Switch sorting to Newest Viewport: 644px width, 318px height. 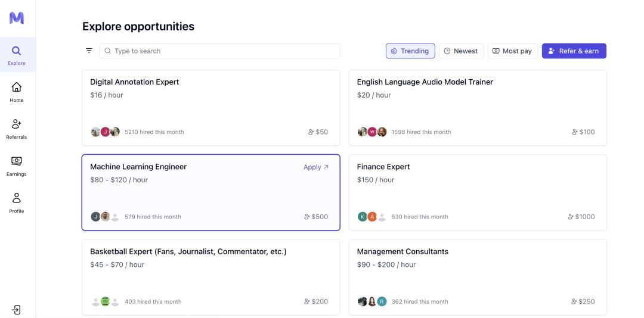(x=461, y=51)
